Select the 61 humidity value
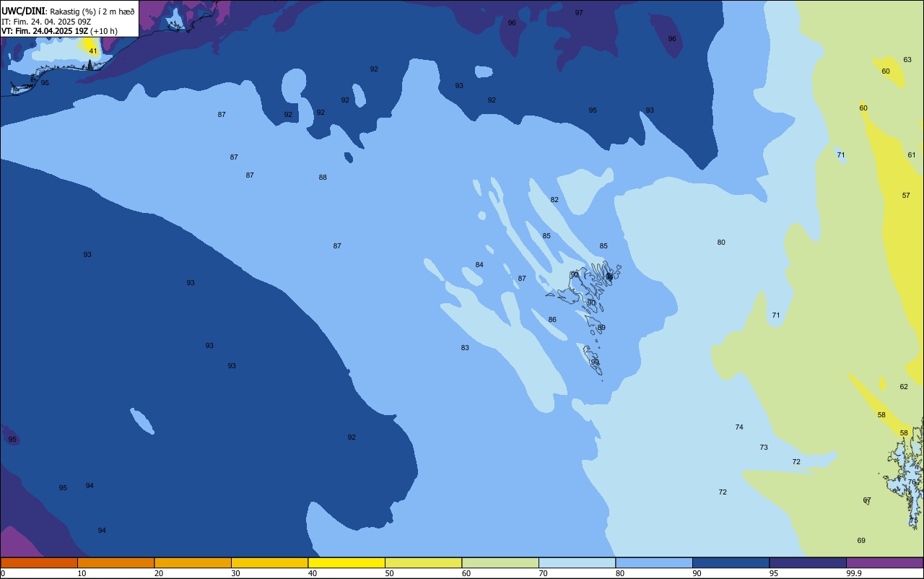The image size is (924, 579). (x=912, y=155)
